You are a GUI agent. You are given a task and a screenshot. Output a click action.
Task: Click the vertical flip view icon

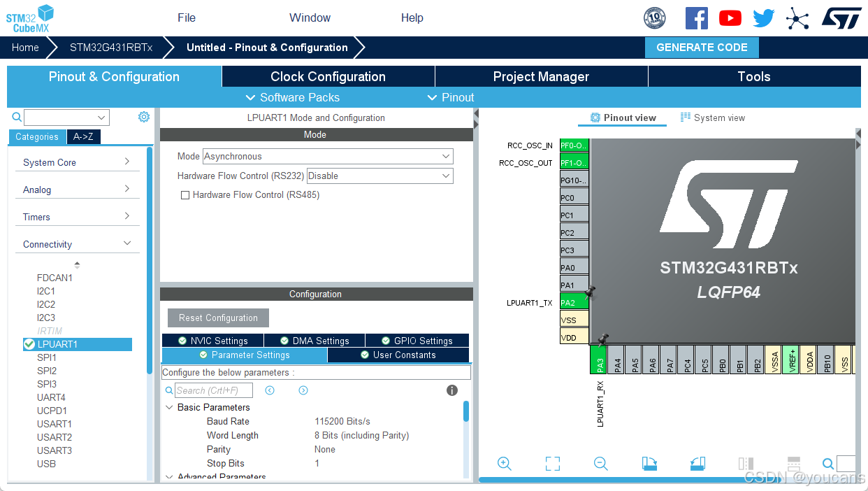point(746,463)
